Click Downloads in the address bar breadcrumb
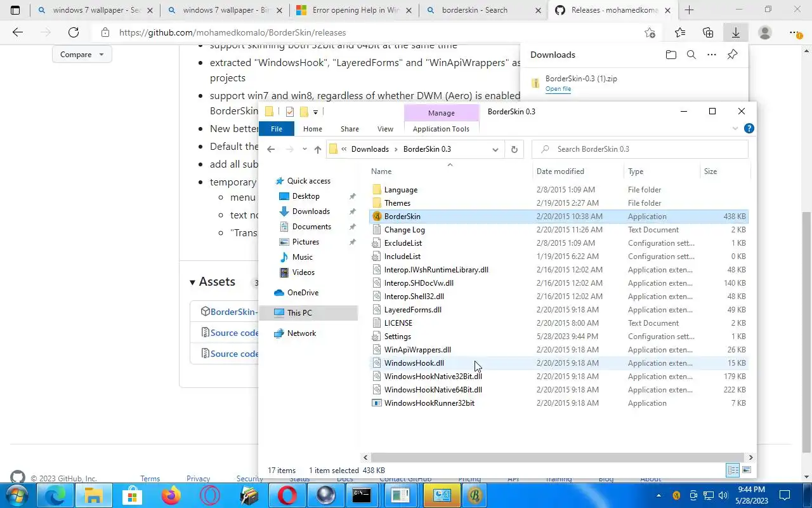 pos(370,149)
